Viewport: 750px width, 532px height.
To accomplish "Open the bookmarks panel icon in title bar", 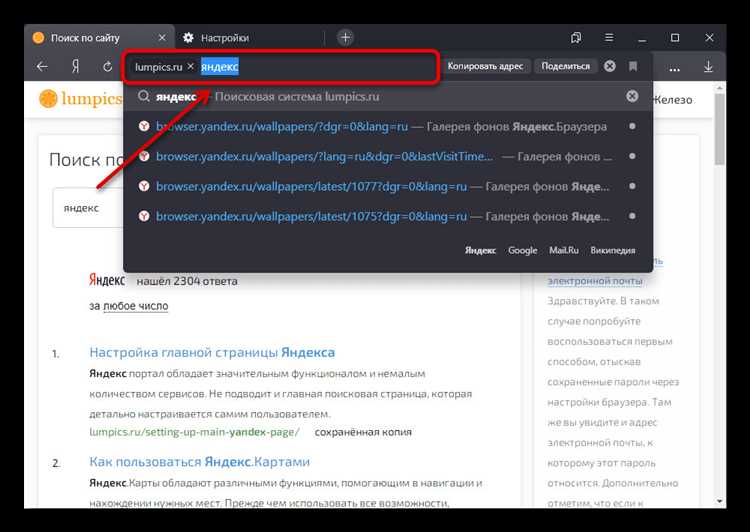I will (576, 38).
